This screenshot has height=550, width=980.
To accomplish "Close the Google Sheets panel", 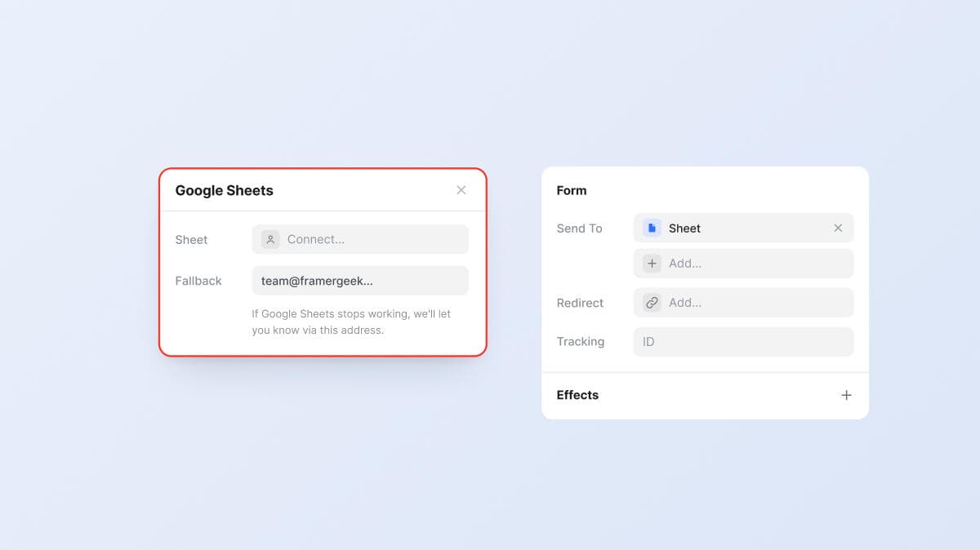I will pyautogui.click(x=461, y=190).
